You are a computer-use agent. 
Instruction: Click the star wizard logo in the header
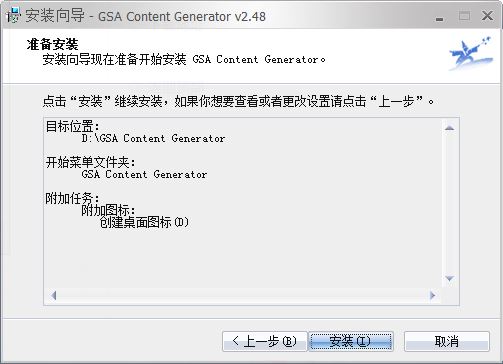click(471, 53)
